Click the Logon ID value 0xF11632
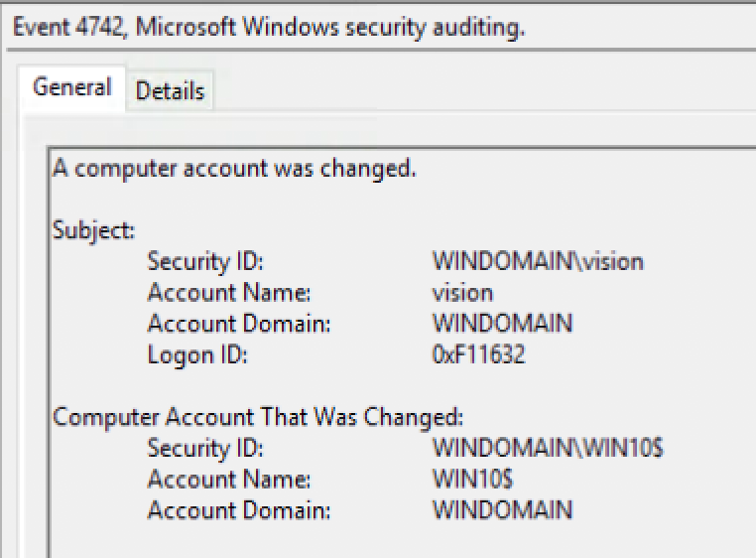The width and height of the screenshot is (756, 558). pyautogui.click(x=478, y=354)
